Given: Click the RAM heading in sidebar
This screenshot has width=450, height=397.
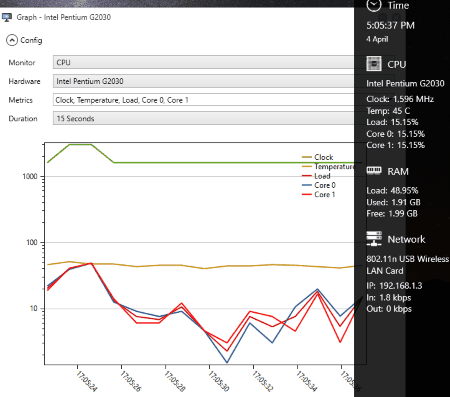Looking at the screenshot, I should (398, 172).
